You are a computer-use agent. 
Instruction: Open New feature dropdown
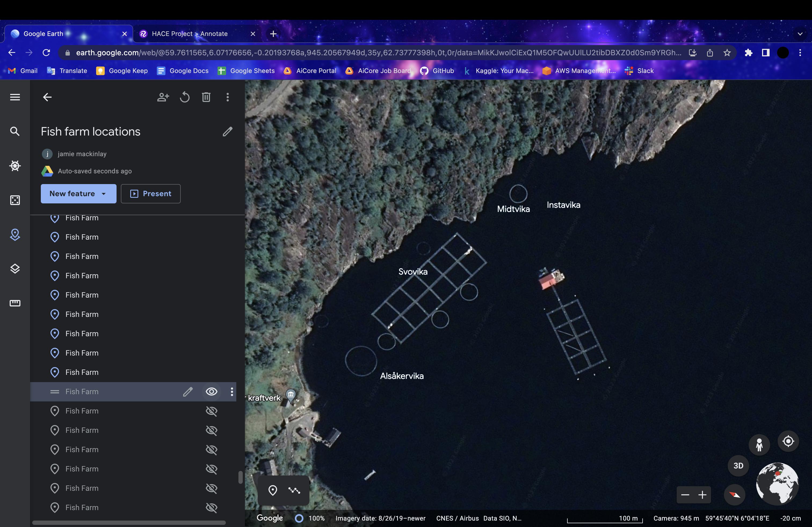click(x=78, y=194)
